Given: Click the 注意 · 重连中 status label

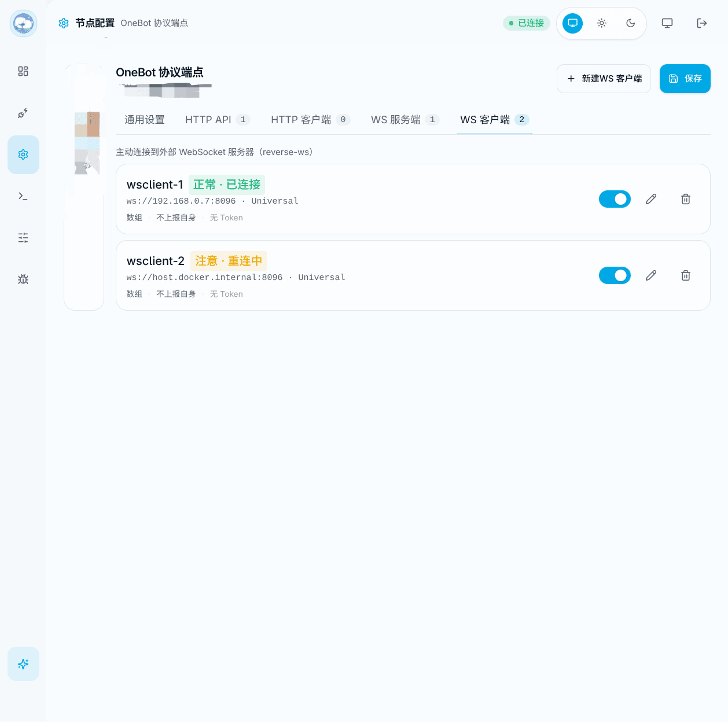Looking at the screenshot, I should [229, 261].
